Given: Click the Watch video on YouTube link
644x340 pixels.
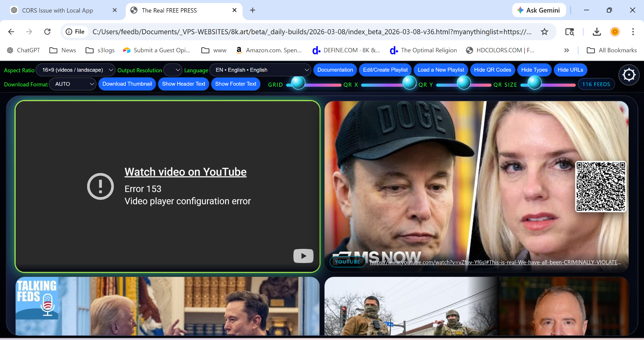Looking at the screenshot, I should [x=186, y=172].
